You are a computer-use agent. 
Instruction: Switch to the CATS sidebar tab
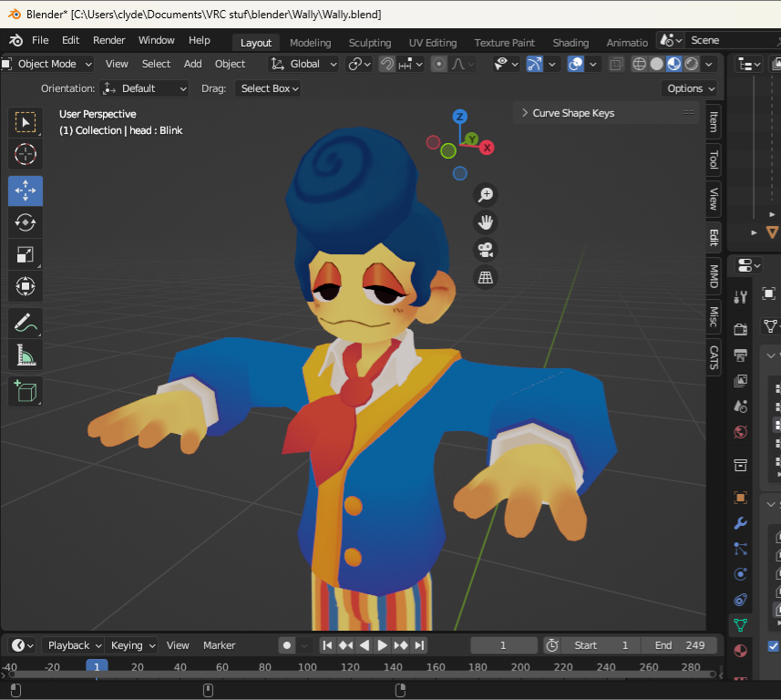(714, 357)
